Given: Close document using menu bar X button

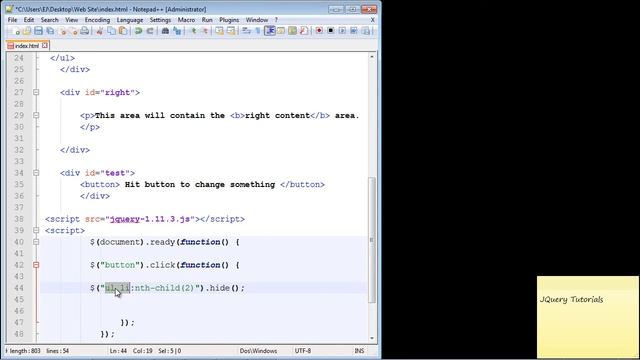Looking at the screenshot, I should (x=372, y=20).
